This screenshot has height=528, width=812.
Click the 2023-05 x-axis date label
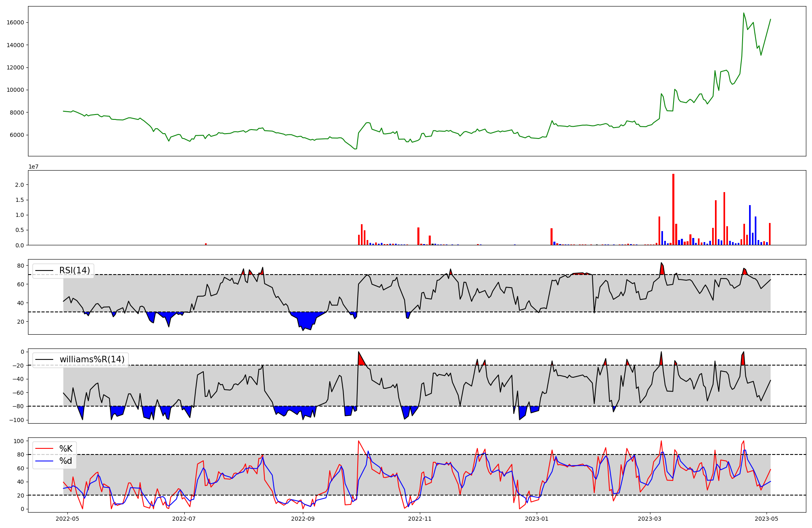point(767,519)
